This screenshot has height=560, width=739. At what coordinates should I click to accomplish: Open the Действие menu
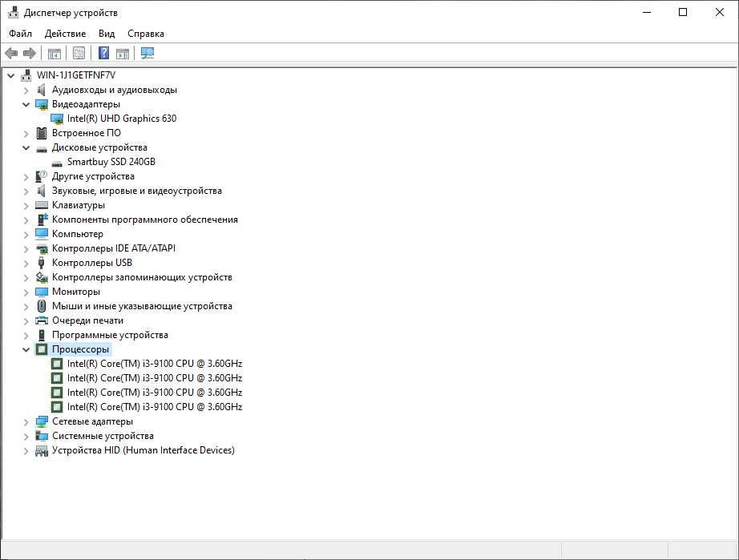coord(66,34)
